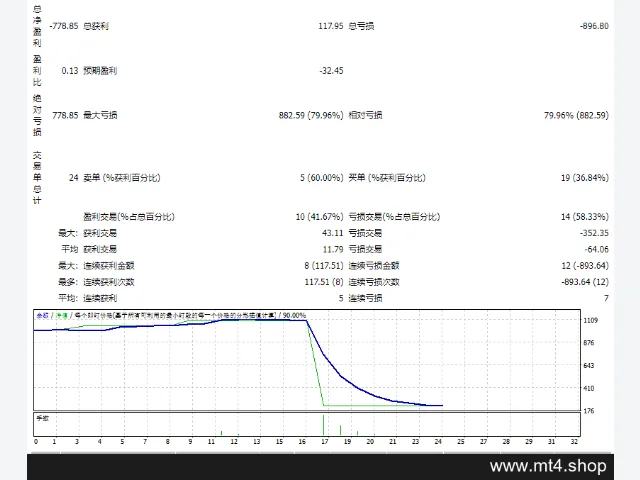Select the 盈利交易(%占总百分比) label

[129, 216]
